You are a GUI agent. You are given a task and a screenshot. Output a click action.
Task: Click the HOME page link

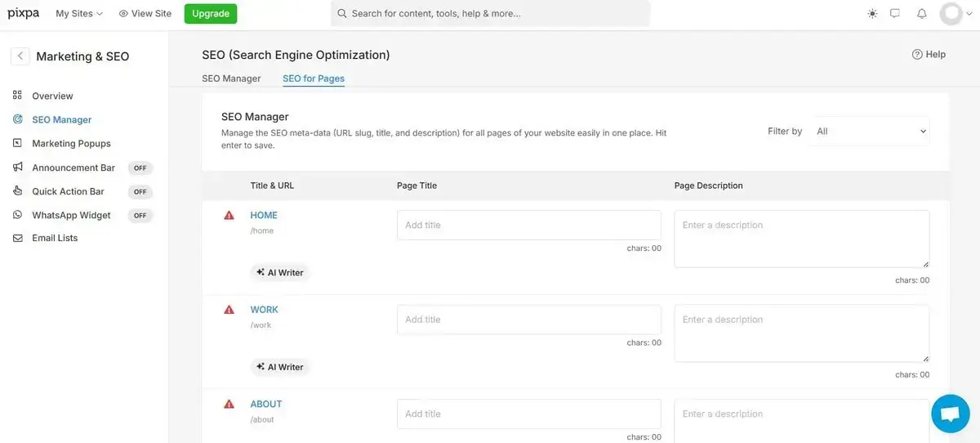point(264,215)
